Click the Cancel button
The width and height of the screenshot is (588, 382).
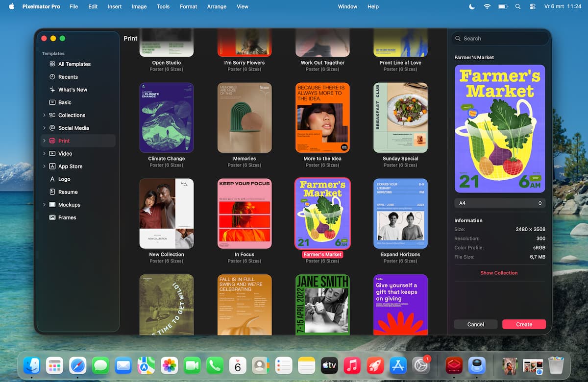(476, 324)
